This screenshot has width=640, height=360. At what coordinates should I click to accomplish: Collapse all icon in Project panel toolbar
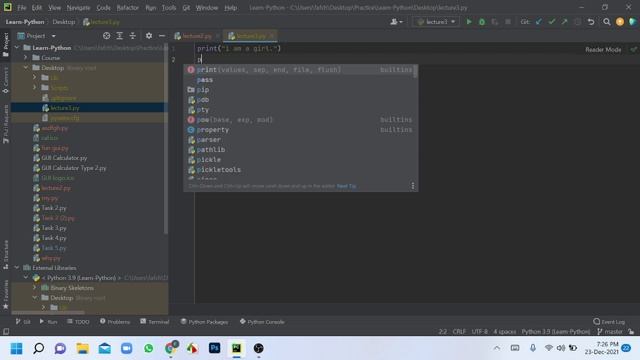point(133,36)
